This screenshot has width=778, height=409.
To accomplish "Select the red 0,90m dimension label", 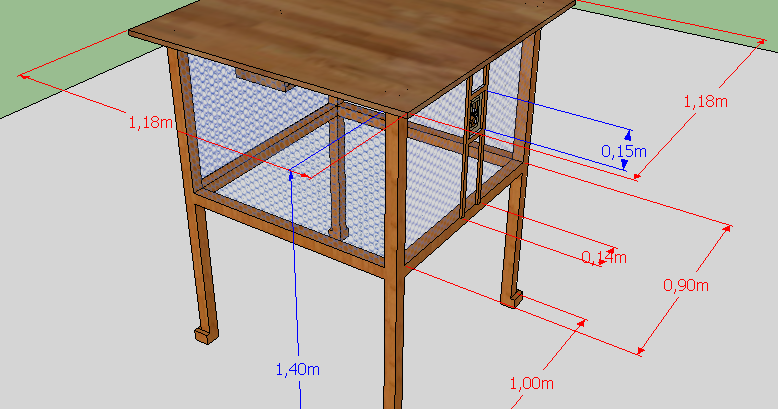I will click(x=686, y=285).
